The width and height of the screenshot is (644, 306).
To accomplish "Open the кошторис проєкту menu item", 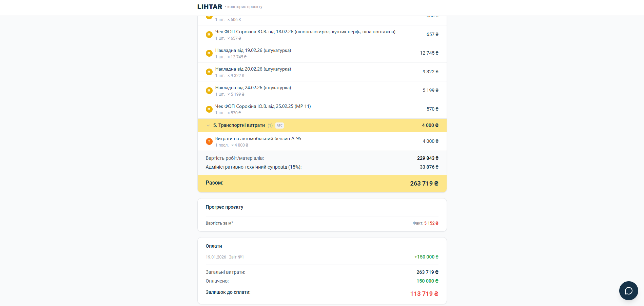I will [x=245, y=6].
